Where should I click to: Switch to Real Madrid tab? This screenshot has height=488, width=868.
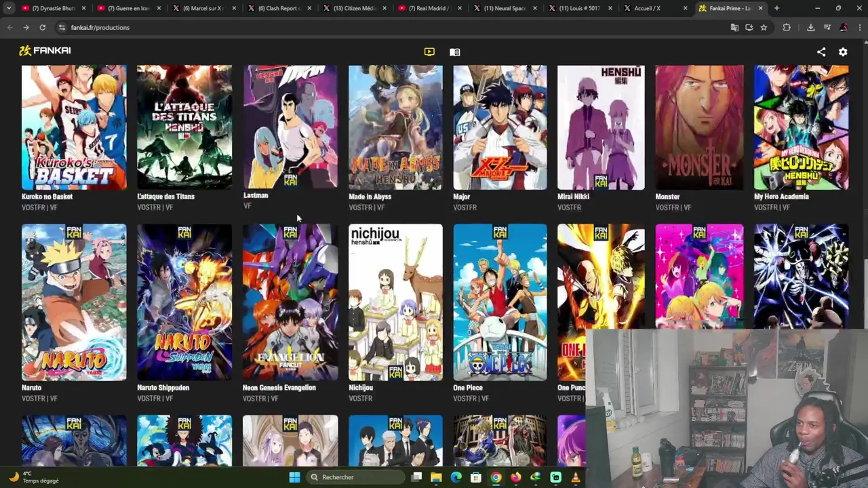tap(429, 8)
